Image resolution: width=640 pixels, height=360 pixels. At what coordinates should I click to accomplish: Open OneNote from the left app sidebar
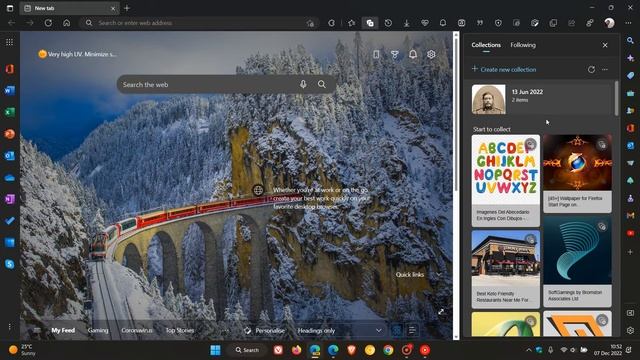click(x=9, y=199)
